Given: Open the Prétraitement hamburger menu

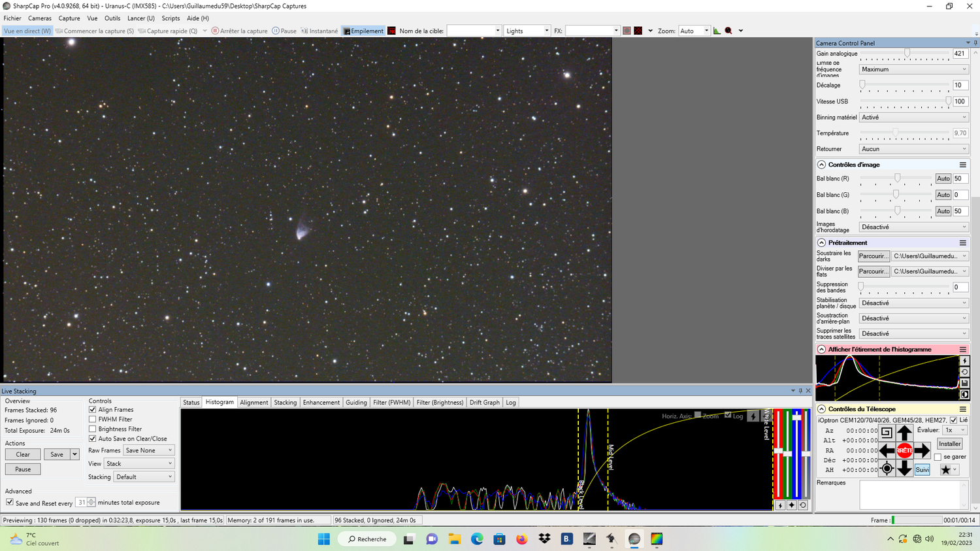Looking at the screenshot, I should click(962, 242).
